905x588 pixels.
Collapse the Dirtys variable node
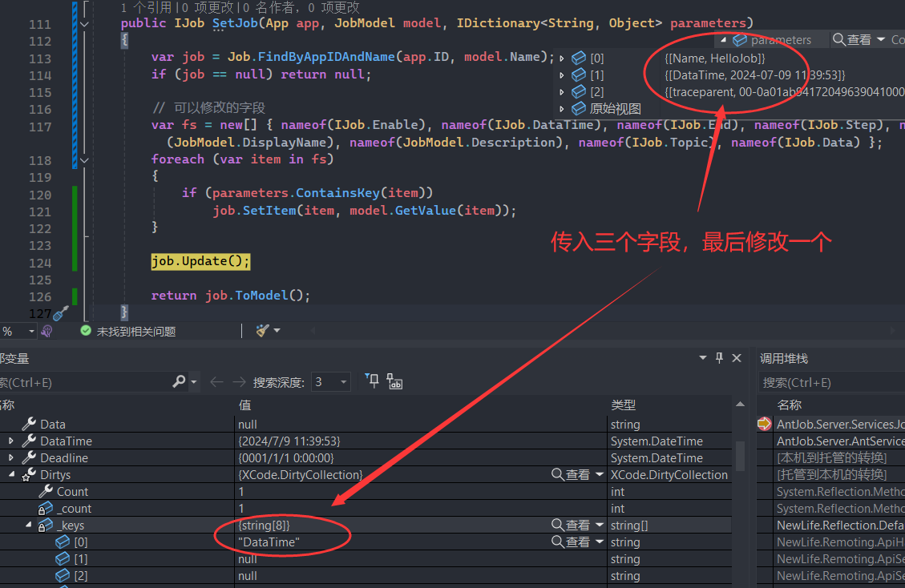(11, 475)
